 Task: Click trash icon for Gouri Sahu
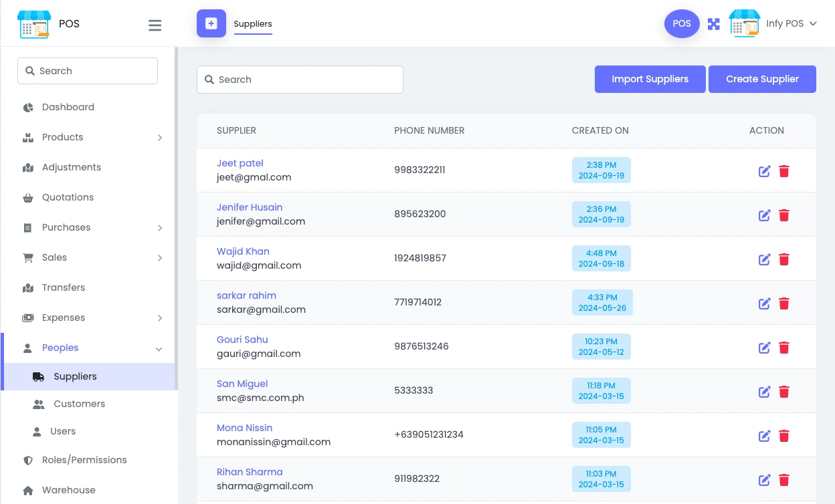[784, 348]
